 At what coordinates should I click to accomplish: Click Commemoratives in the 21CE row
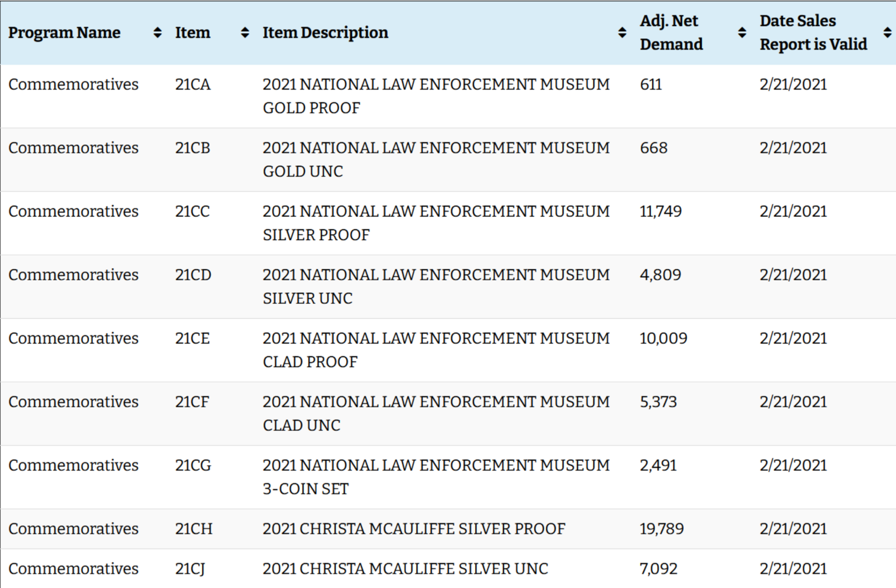pyautogui.click(x=73, y=338)
